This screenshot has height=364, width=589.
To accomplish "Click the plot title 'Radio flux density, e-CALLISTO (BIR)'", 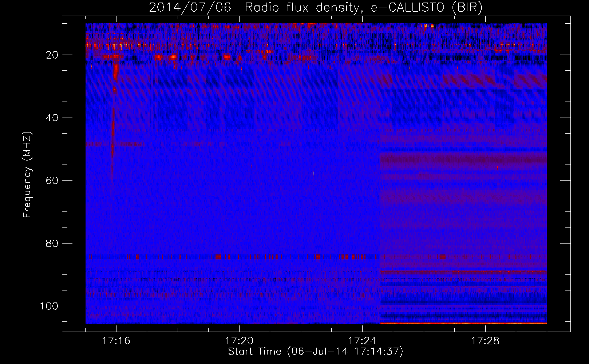I will tap(363, 8).
